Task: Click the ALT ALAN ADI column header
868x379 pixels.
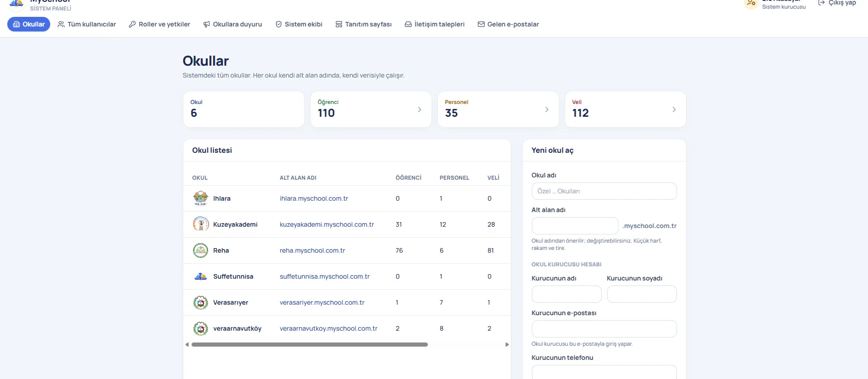Action: point(298,178)
